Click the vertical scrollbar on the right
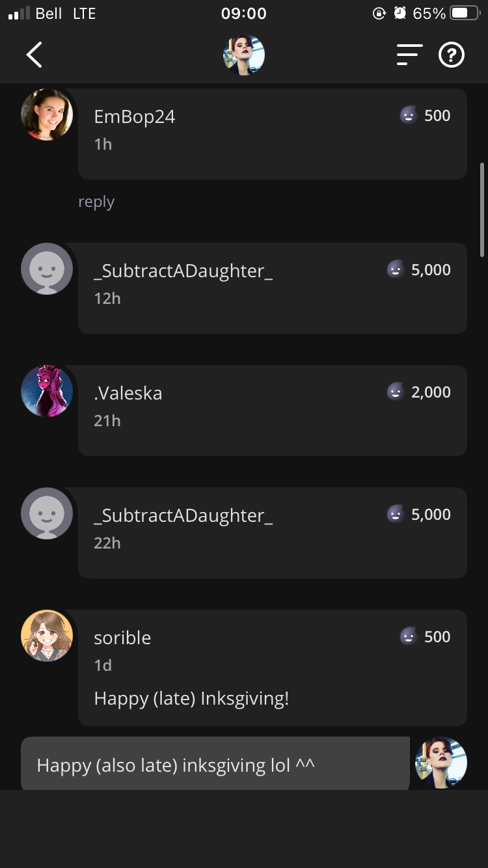This screenshot has width=488, height=868. pyautogui.click(x=482, y=210)
